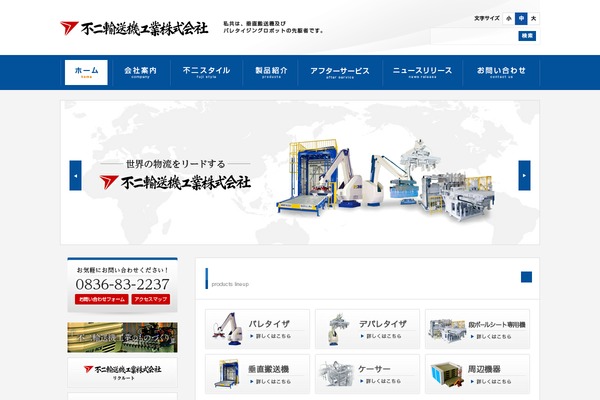This screenshot has height=400, width=600.
Task: Open the 製品紹介 products menu
Action: pos(271,72)
